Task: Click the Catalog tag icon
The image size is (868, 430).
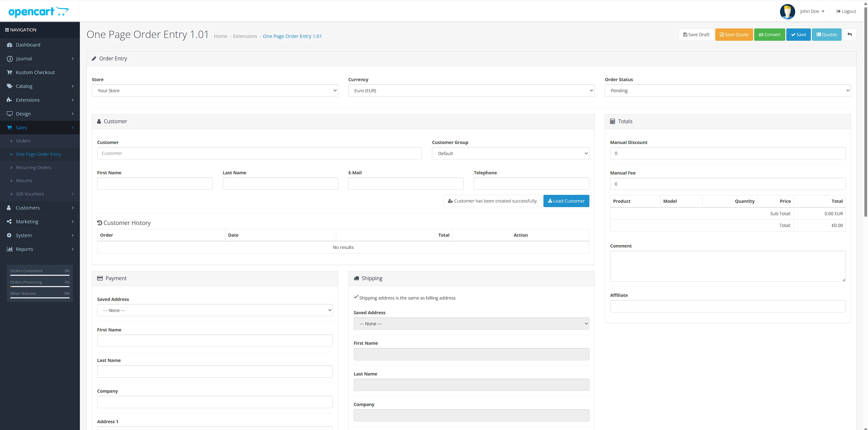Action: point(9,86)
